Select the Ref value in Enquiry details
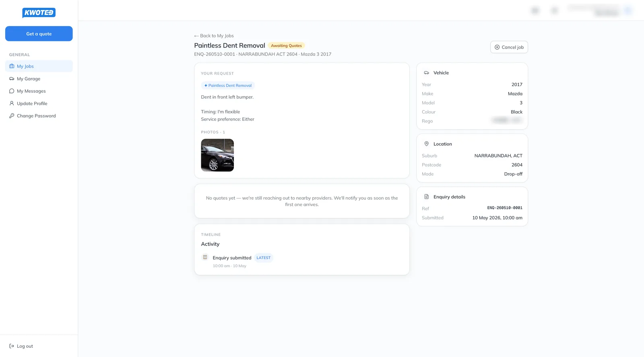Image resolution: width=644 pixels, height=357 pixels. tap(505, 208)
